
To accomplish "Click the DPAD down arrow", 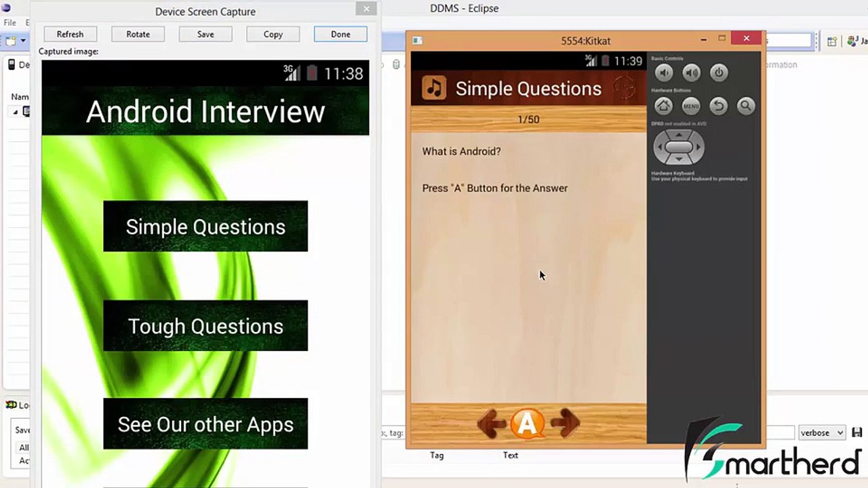I will point(679,160).
